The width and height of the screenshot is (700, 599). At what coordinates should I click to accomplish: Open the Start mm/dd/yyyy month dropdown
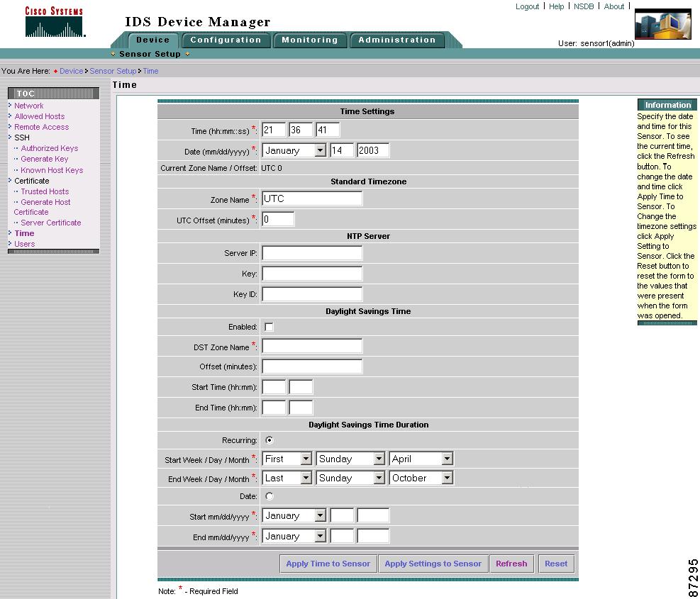(294, 515)
